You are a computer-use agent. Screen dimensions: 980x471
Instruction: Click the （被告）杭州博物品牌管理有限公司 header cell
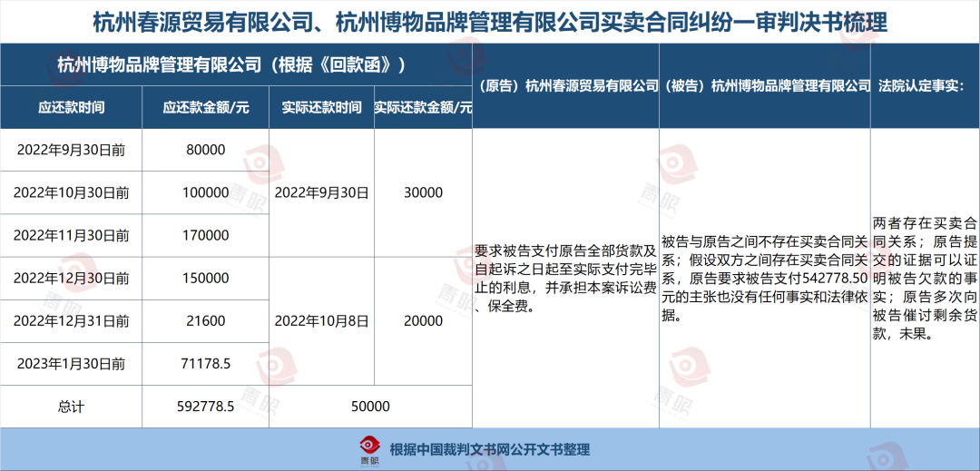click(x=764, y=86)
